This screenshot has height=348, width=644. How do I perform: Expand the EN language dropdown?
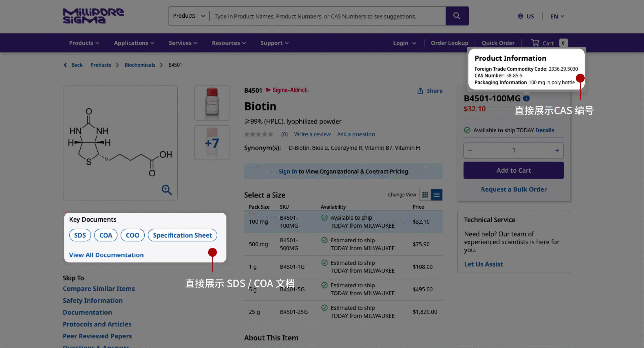coord(556,16)
